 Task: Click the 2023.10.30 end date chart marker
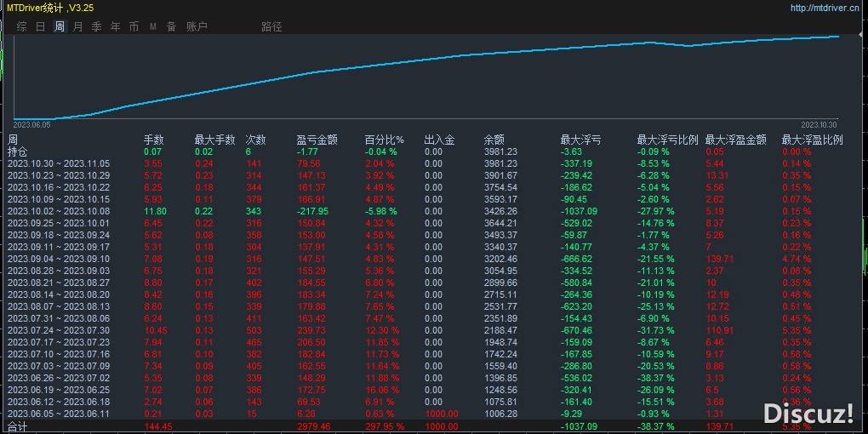(819, 124)
